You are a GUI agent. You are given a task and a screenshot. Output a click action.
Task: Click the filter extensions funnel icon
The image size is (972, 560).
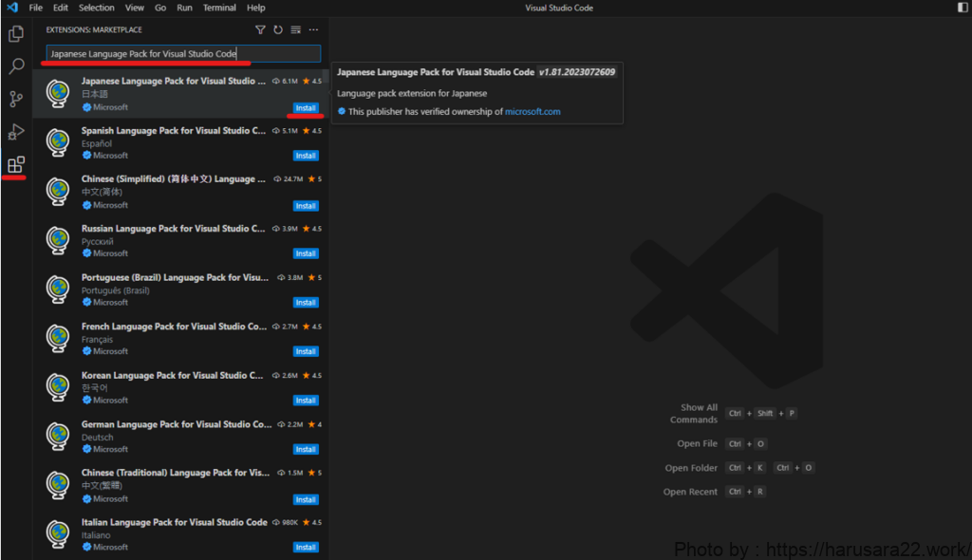(x=260, y=30)
